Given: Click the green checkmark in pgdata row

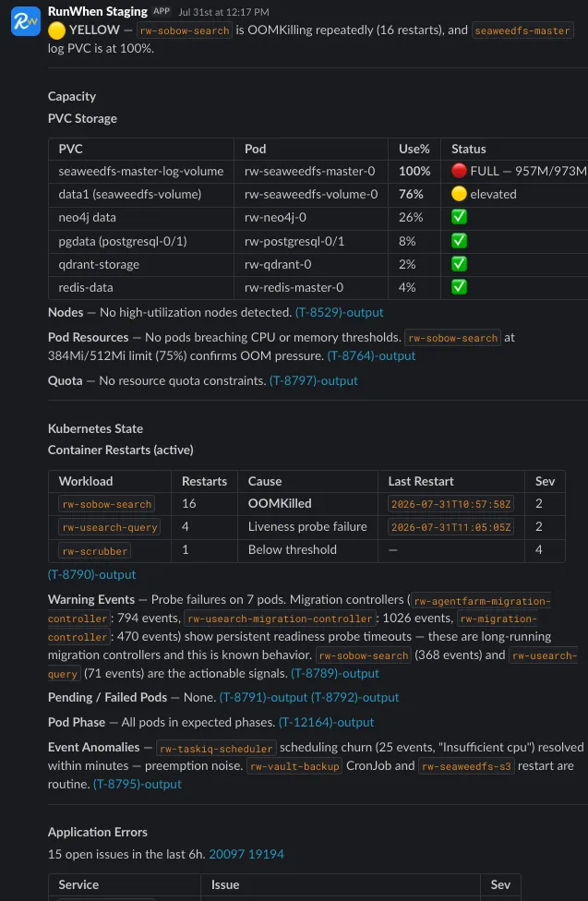Looking at the screenshot, I should pyautogui.click(x=459, y=241).
